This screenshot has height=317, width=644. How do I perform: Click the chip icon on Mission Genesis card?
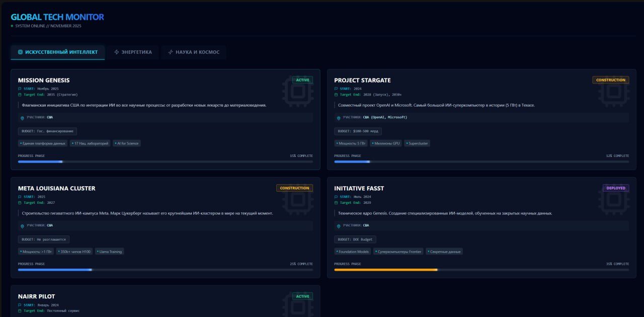pos(298,91)
